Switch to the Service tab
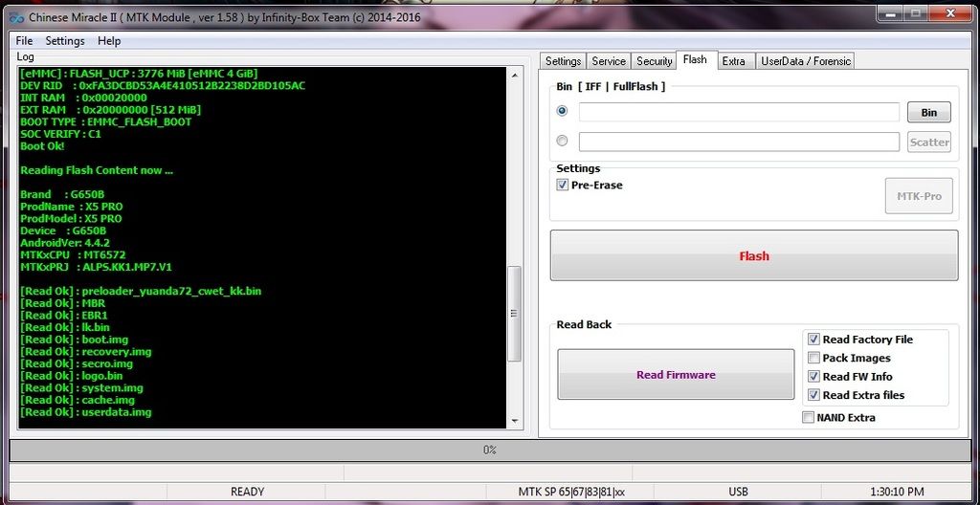The width and height of the screenshot is (980, 505). pos(609,61)
